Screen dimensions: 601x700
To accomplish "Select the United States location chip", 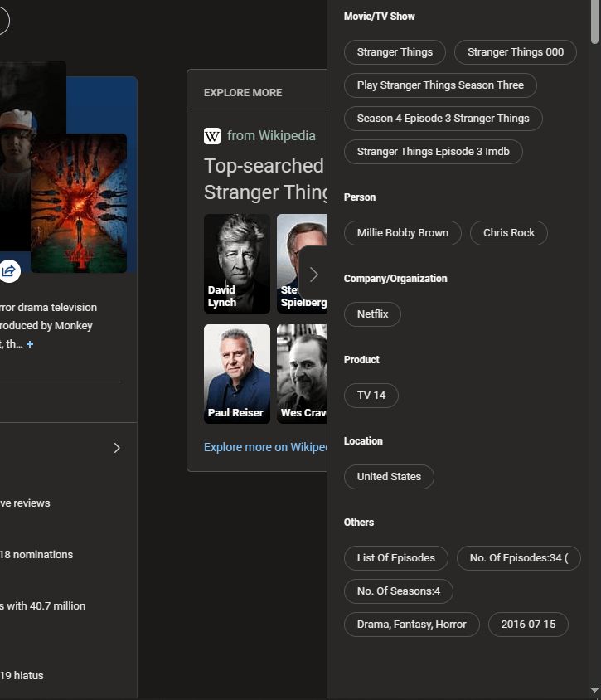I will tap(389, 477).
